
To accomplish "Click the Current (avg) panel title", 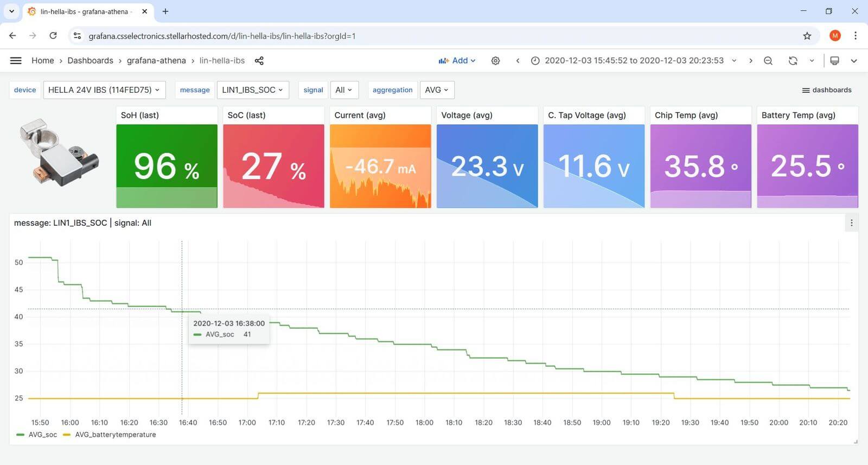I will 360,115.
